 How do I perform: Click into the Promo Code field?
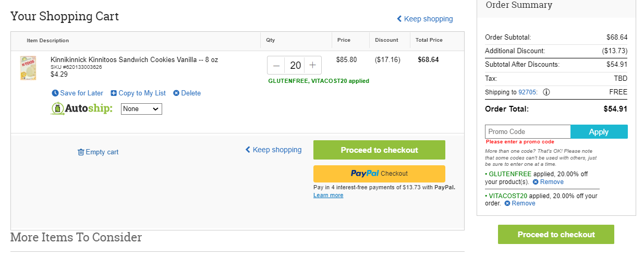tap(528, 132)
